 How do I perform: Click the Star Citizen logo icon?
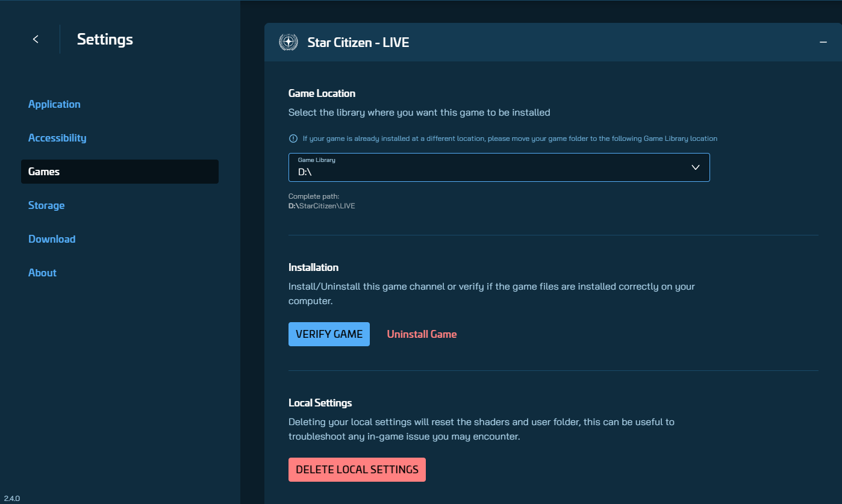coord(289,42)
